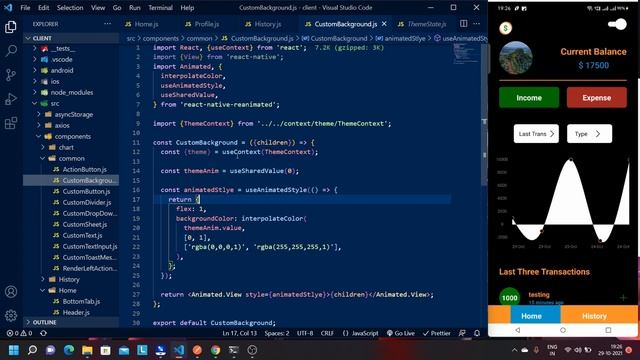This screenshot has height=360, width=640.
Task: Click the Windows Start button
Action: [14, 350]
